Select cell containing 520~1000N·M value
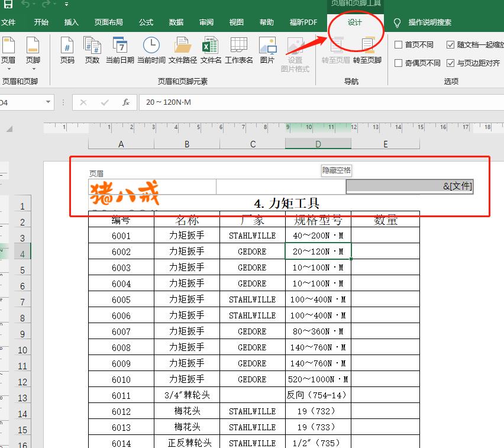The image size is (504, 448). click(318, 379)
